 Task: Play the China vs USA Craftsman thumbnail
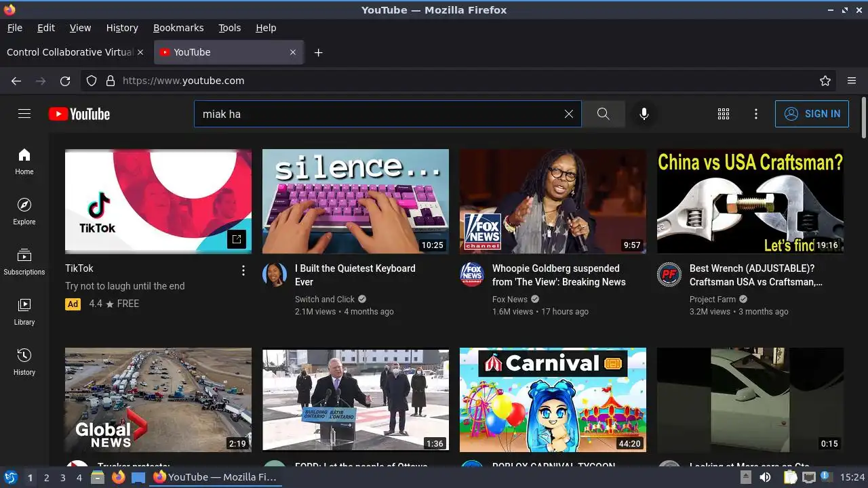point(750,201)
